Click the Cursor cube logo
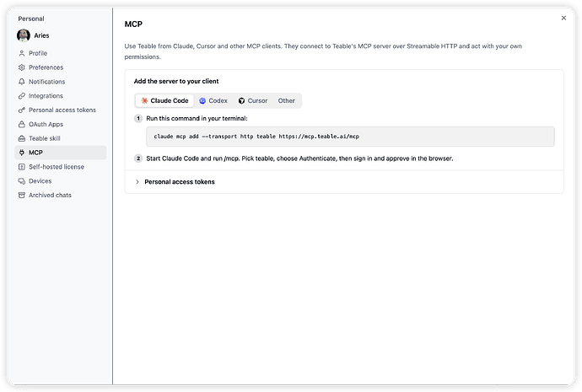Screen dimensions: 582x392 [x=241, y=100]
